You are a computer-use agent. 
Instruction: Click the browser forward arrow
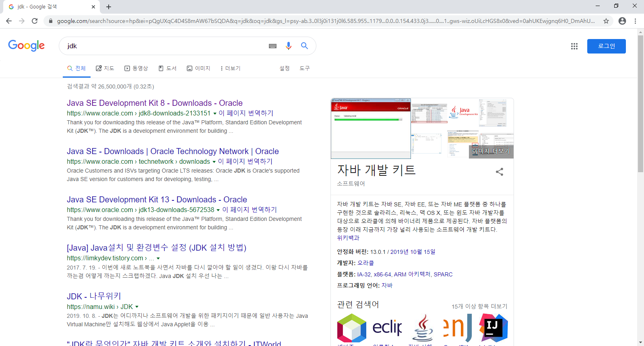tap(22, 21)
